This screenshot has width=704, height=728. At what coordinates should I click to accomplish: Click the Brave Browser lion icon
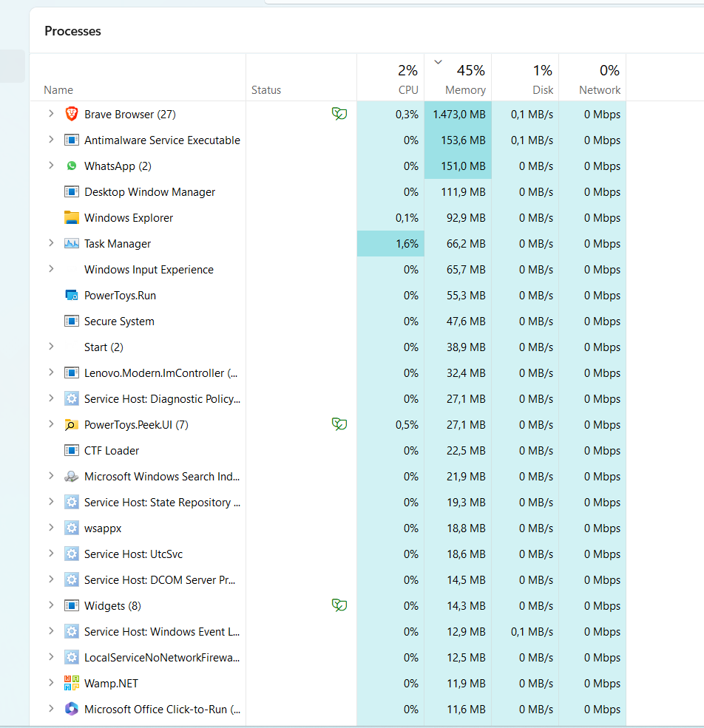point(72,114)
